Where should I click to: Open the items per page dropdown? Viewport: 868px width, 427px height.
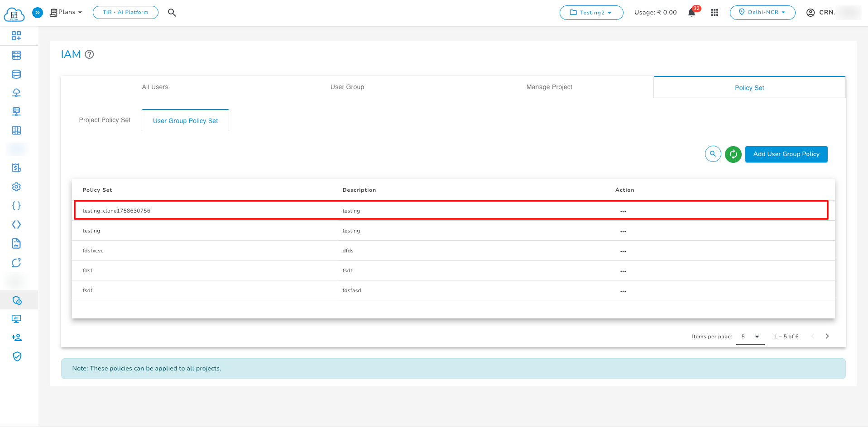(x=750, y=337)
